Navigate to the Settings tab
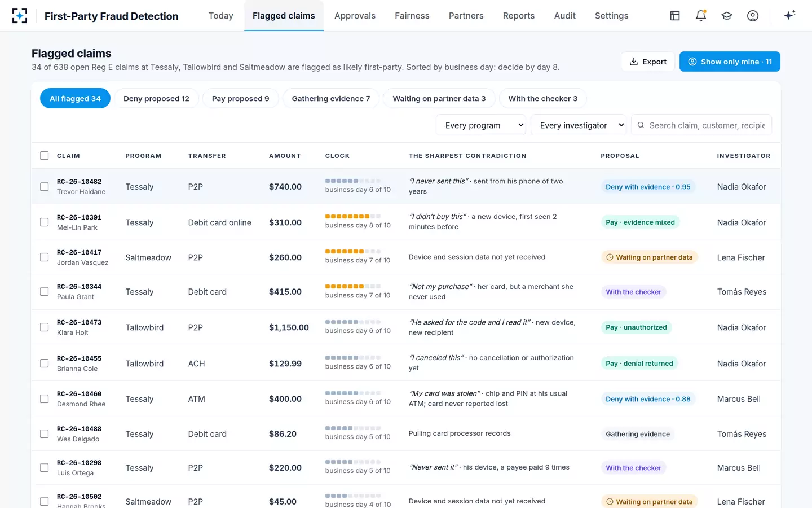This screenshot has height=508, width=812. click(612, 16)
